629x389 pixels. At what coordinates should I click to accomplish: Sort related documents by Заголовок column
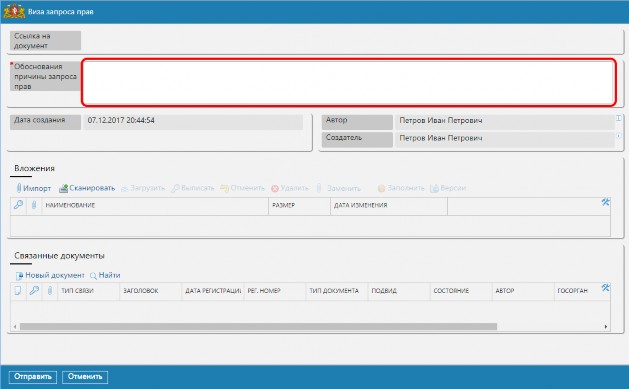pyautogui.click(x=150, y=291)
